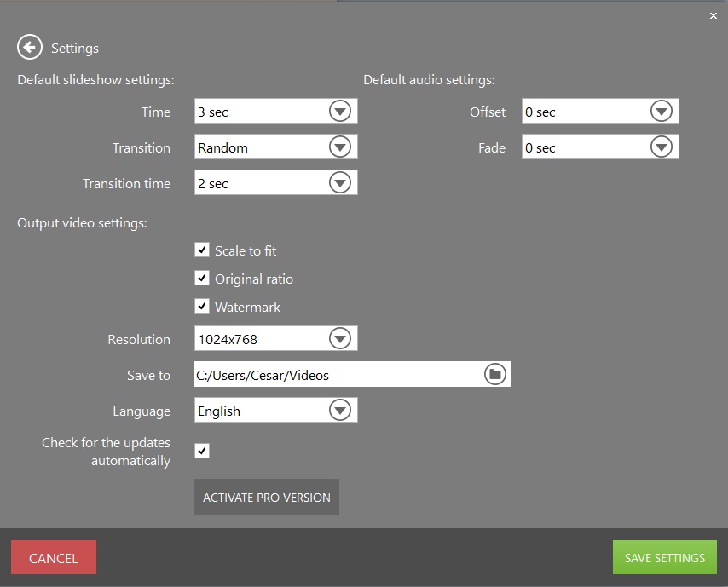The image size is (728, 587).
Task: Open the Transition time dropdown
Action: 339,181
